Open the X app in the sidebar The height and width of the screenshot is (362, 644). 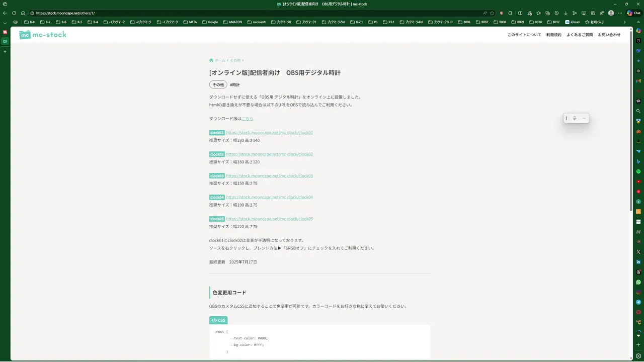coord(638,252)
